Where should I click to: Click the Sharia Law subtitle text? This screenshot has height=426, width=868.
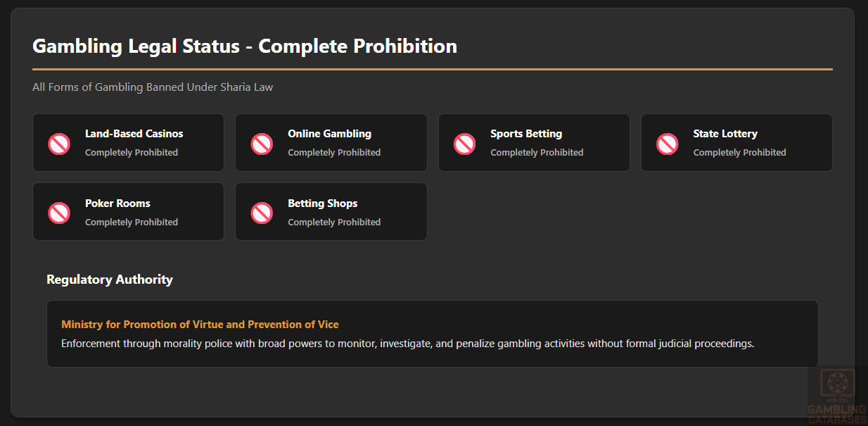tap(152, 87)
